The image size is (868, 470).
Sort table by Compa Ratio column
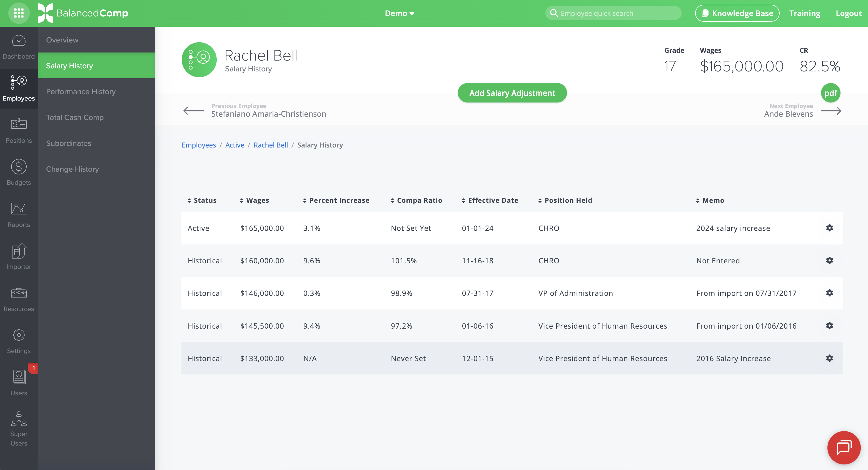416,201
